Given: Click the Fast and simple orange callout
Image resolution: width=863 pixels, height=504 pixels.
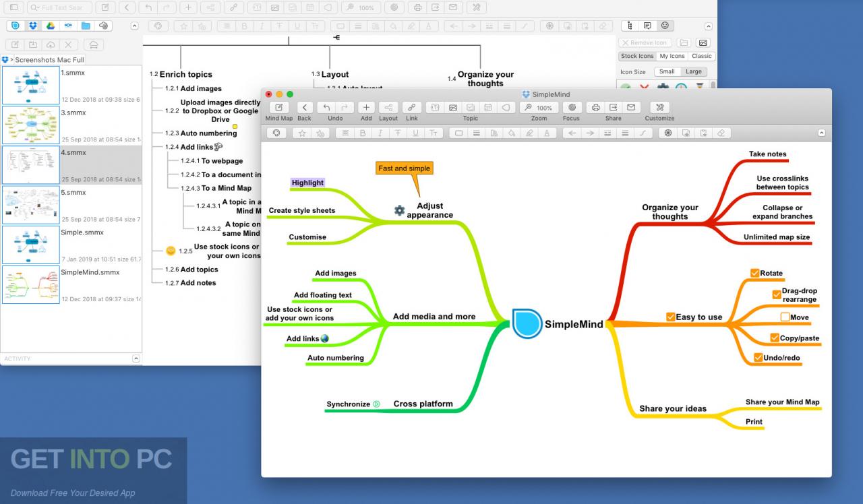Looking at the screenshot, I should coord(404,168).
